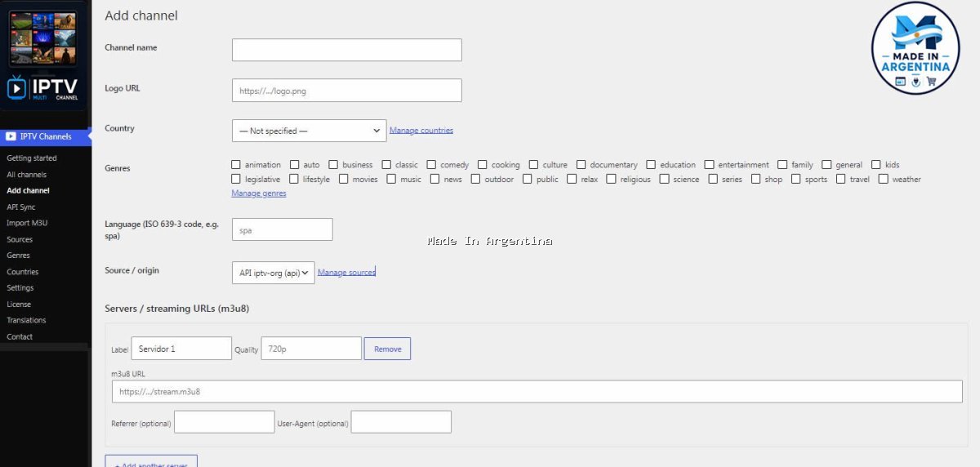Toggle the news genre checkbox
Screen dimensions: 980x467
435,179
